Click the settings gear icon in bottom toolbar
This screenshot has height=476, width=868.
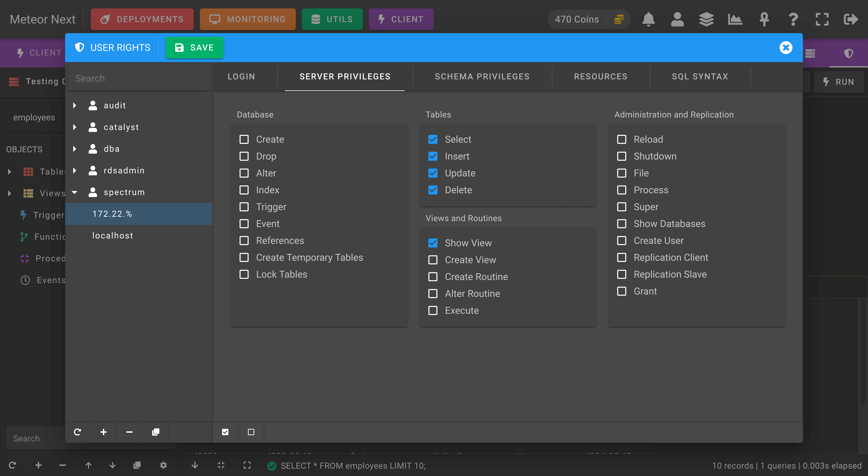click(x=163, y=465)
